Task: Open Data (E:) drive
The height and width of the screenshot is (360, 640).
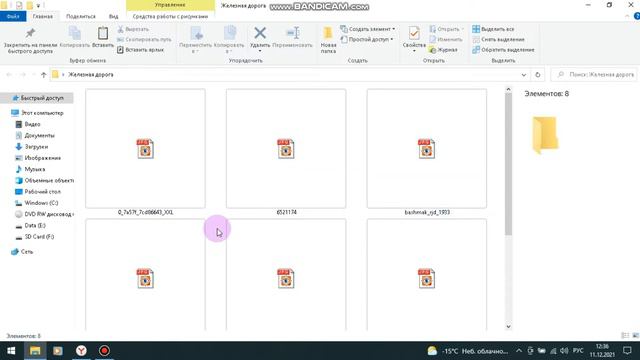Action: click(x=30, y=225)
